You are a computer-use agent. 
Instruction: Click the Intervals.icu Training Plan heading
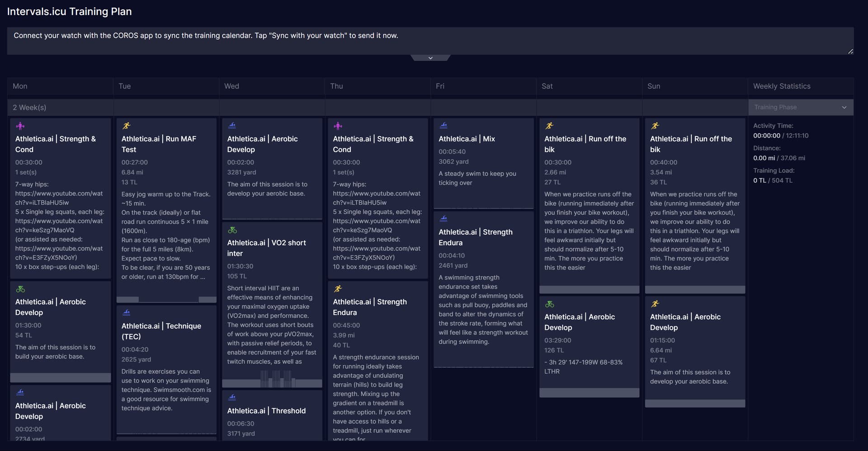point(69,12)
